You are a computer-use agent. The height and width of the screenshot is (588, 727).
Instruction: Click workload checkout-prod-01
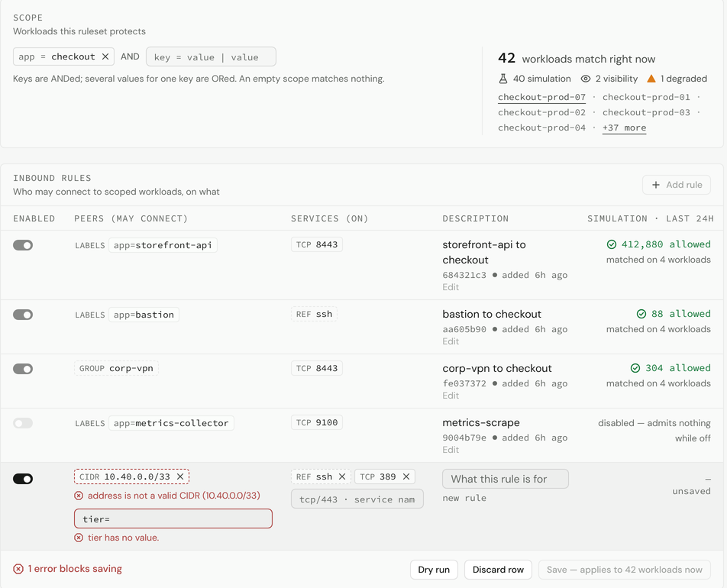click(646, 98)
